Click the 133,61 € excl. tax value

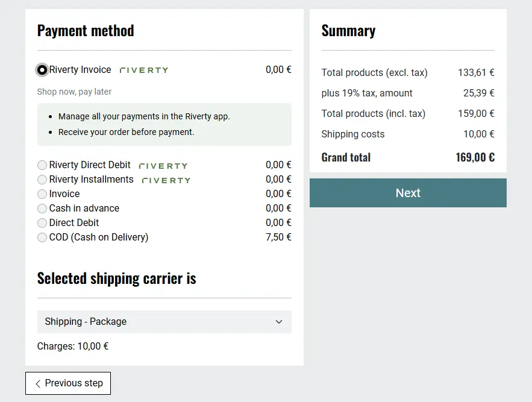(x=476, y=72)
